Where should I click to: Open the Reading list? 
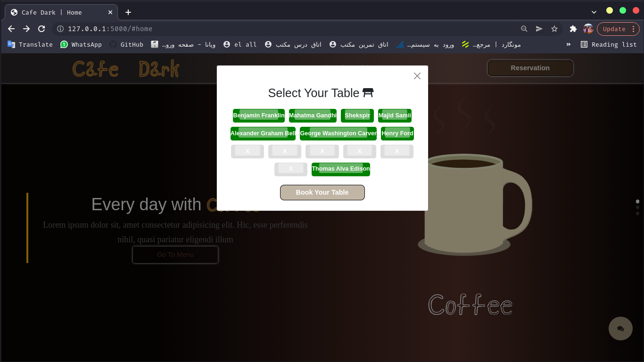click(609, 44)
